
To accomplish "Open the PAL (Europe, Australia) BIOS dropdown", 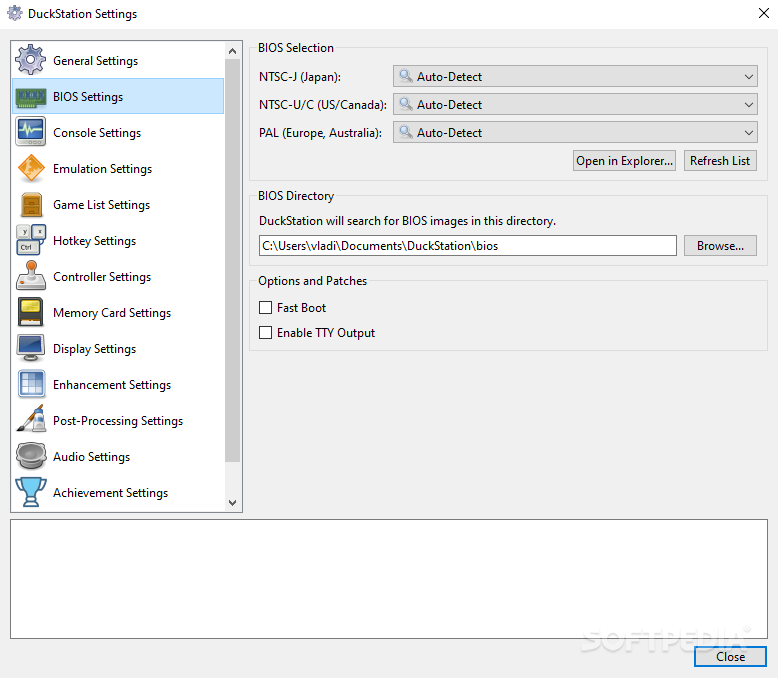I will pyautogui.click(x=575, y=133).
